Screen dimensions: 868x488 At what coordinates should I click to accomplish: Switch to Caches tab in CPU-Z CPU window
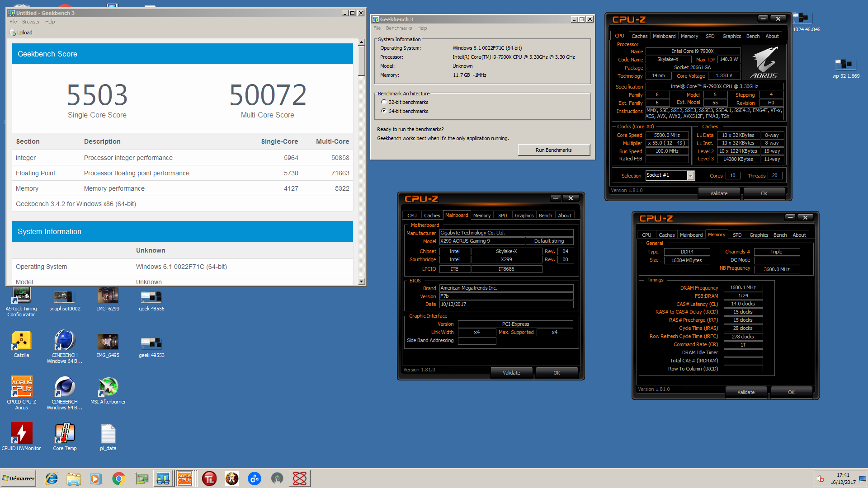tap(639, 36)
